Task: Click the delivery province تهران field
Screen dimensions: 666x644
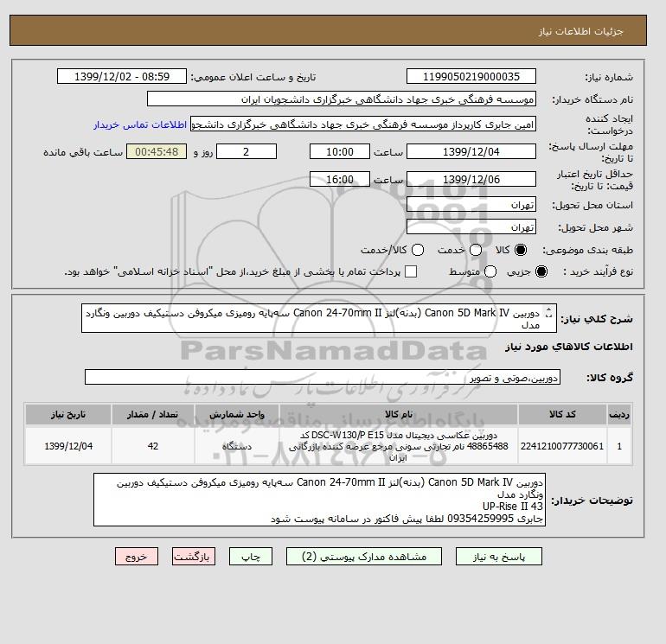Action: 471,205
